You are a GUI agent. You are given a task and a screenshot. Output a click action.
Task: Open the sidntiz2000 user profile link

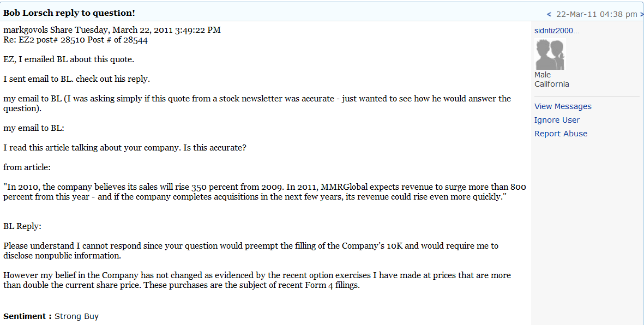click(x=557, y=31)
